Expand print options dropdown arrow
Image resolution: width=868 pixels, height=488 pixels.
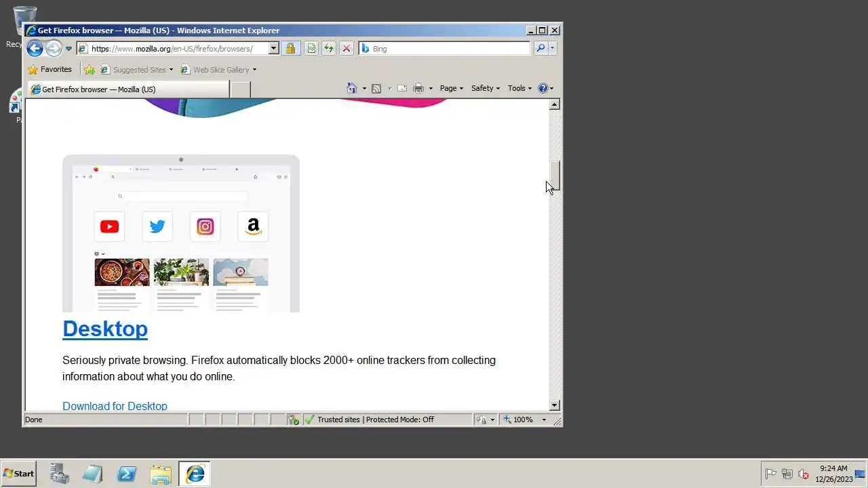431,89
